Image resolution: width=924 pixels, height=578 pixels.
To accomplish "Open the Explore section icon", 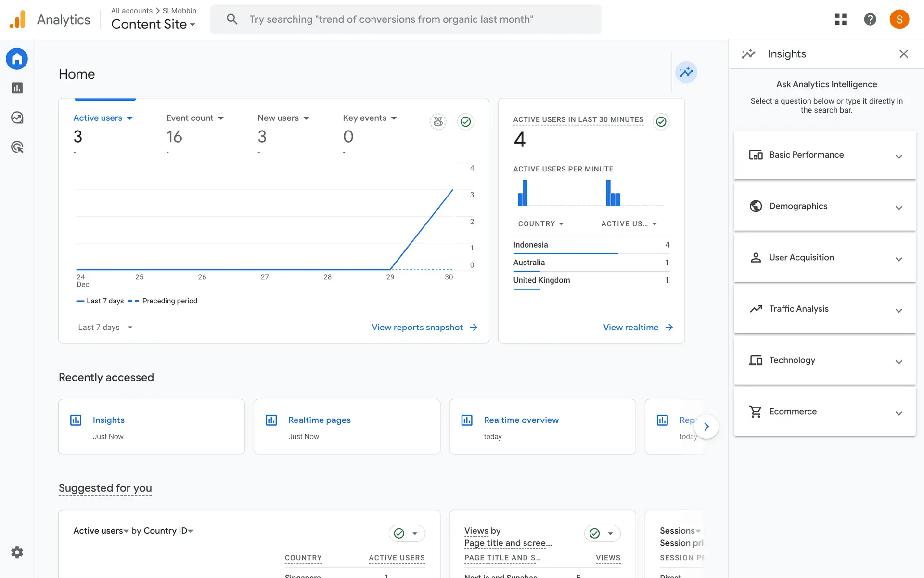I will pyautogui.click(x=17, y=118).
